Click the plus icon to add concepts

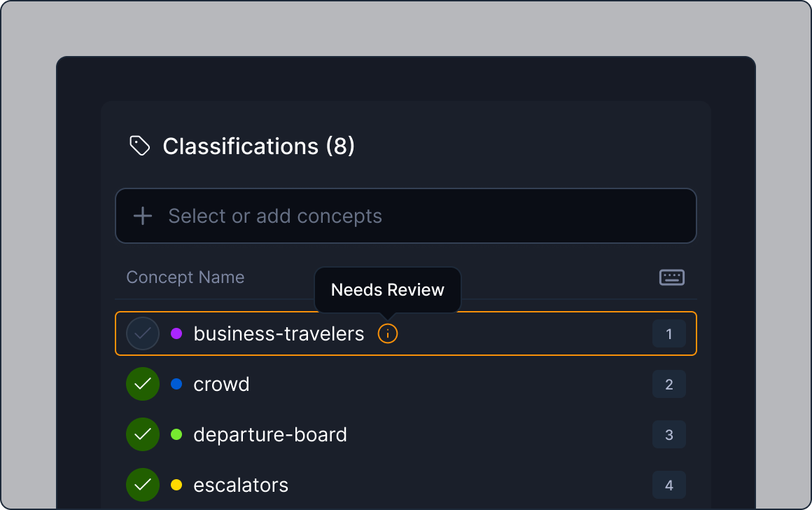coord(143,216)
